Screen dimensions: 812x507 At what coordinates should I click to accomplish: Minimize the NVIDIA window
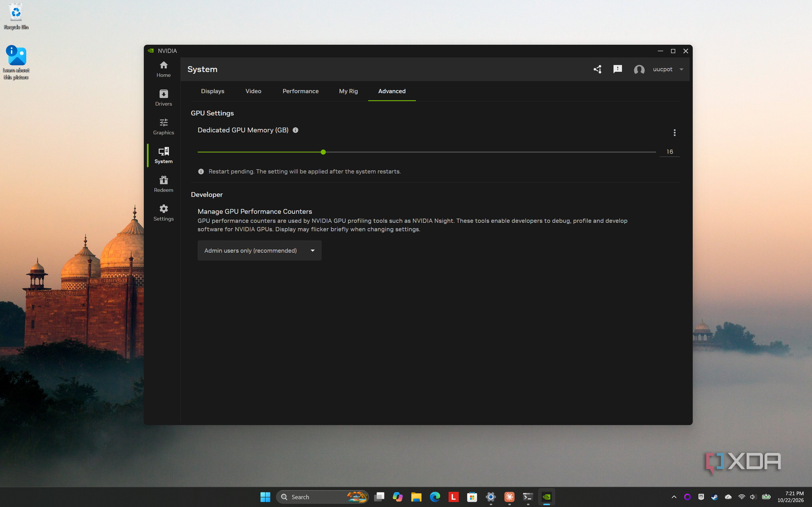[x=660, y=51]
